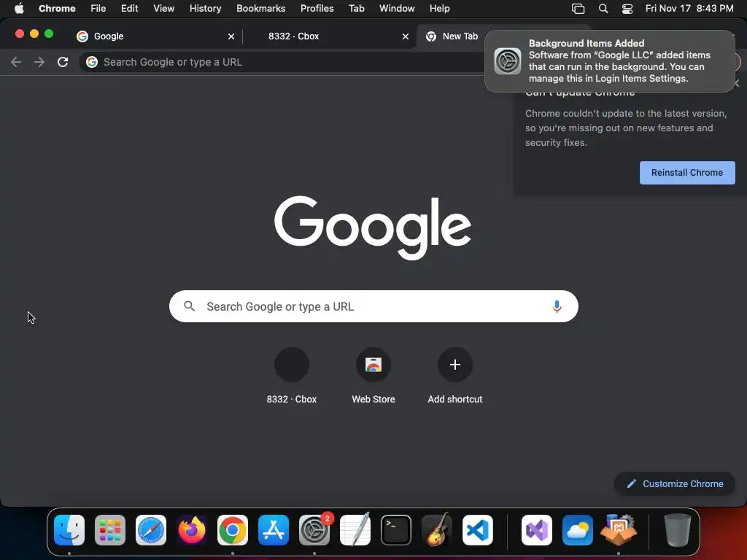Click the Google logo on the page
The width and height of the screenshot is (747, 560).
pos(373,227)
